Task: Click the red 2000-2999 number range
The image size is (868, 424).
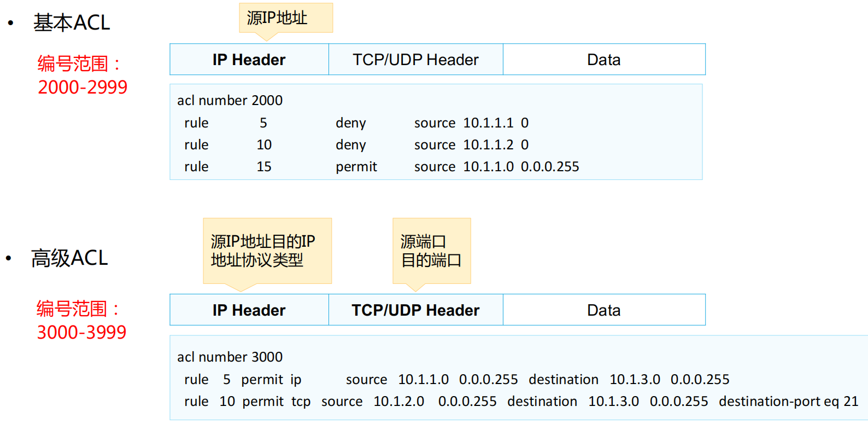Action: click(83, 87)
